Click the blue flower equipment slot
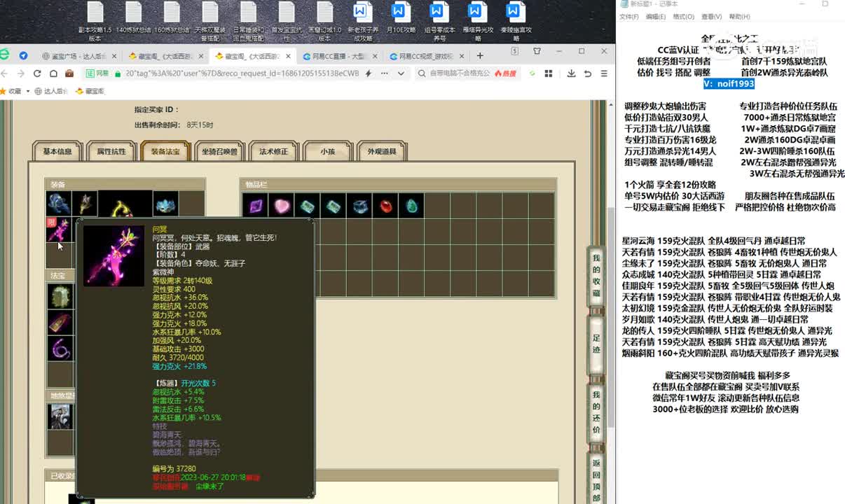 (165, 204)
